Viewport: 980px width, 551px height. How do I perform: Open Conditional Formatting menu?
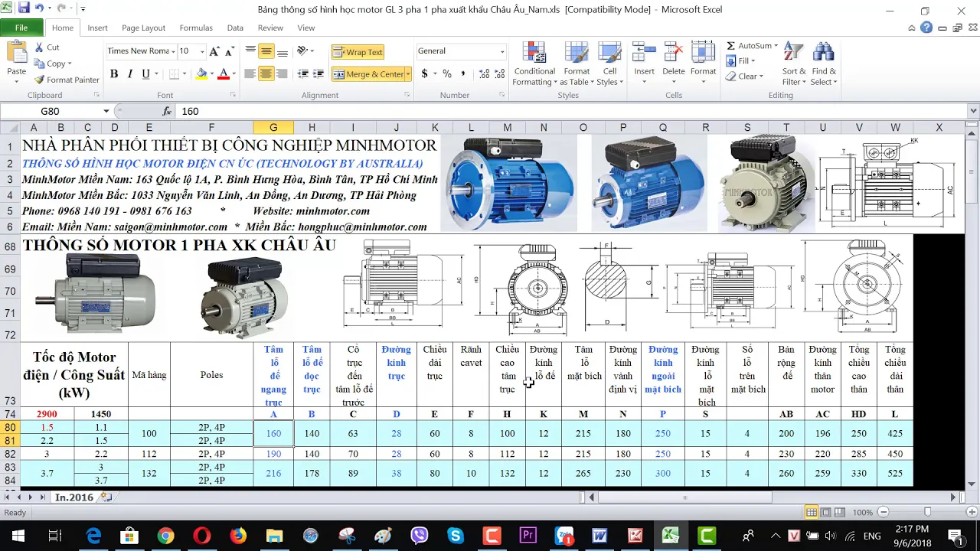pyautogui.click(x=534, y=64)
